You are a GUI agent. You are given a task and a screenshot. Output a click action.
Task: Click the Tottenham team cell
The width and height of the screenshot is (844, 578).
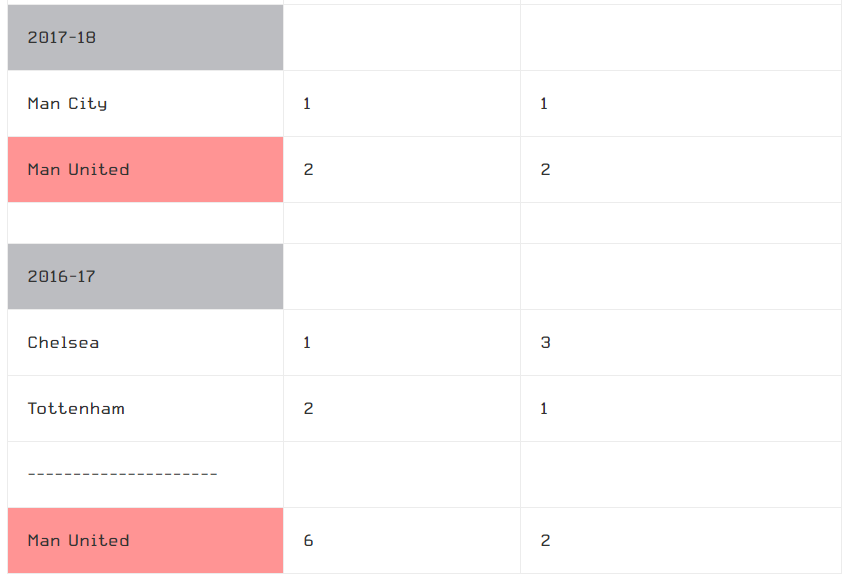[x=145, y=409]
